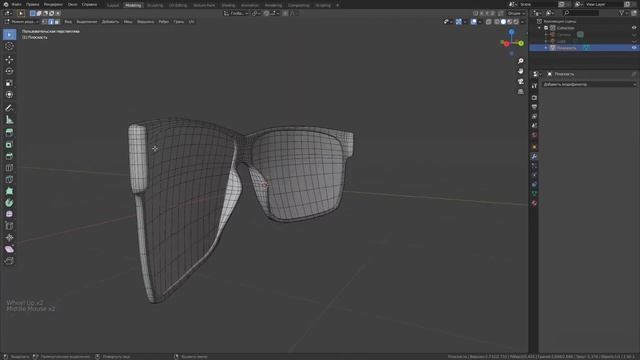The height and width of the screenshot is (360, 640).
Task: Pick the Scale tool
Action: coord(9,83)
